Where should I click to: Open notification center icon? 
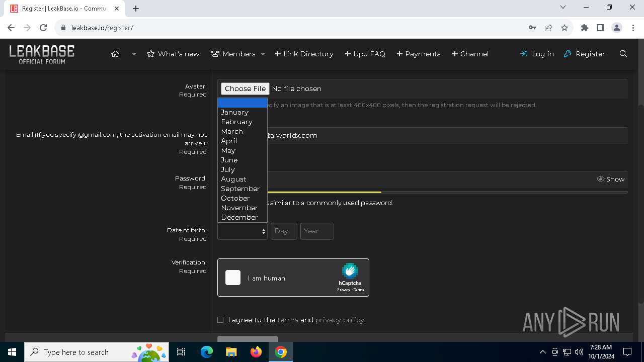coord(627,352)
